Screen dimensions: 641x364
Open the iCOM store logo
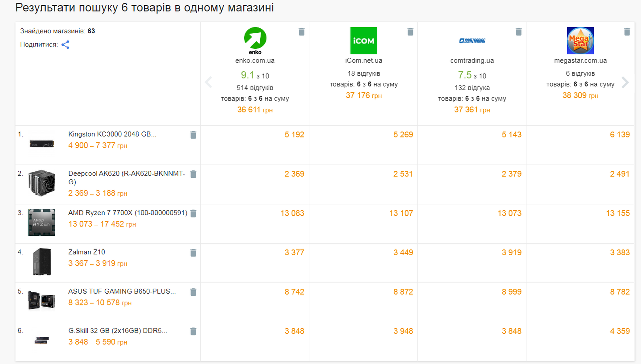point(364,41)
